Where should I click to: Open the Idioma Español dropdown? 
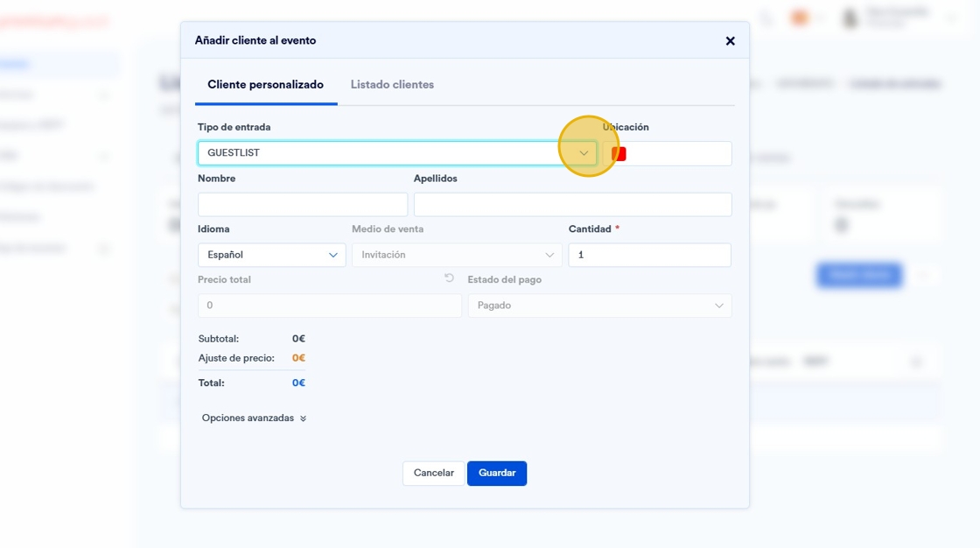tap(272, 256)
